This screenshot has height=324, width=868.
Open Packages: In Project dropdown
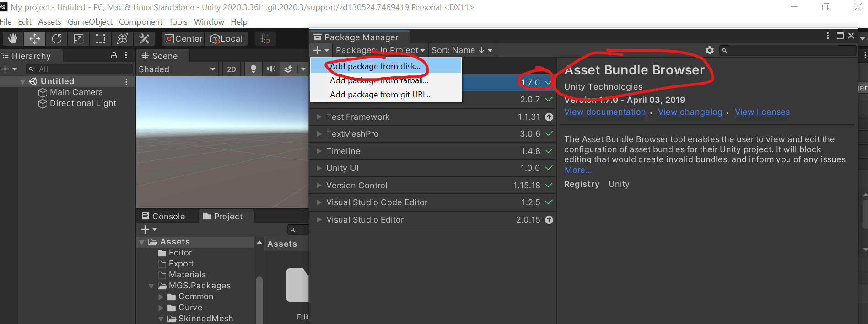click(380, 50)
